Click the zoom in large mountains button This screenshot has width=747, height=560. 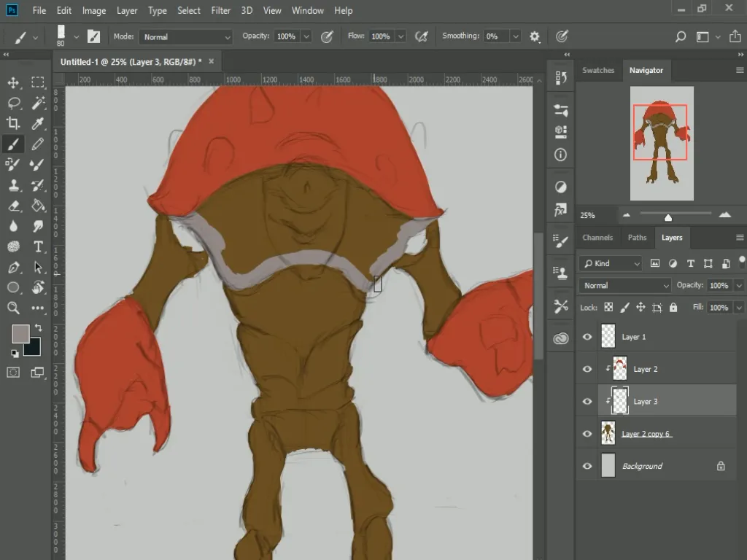coord(724,215)
